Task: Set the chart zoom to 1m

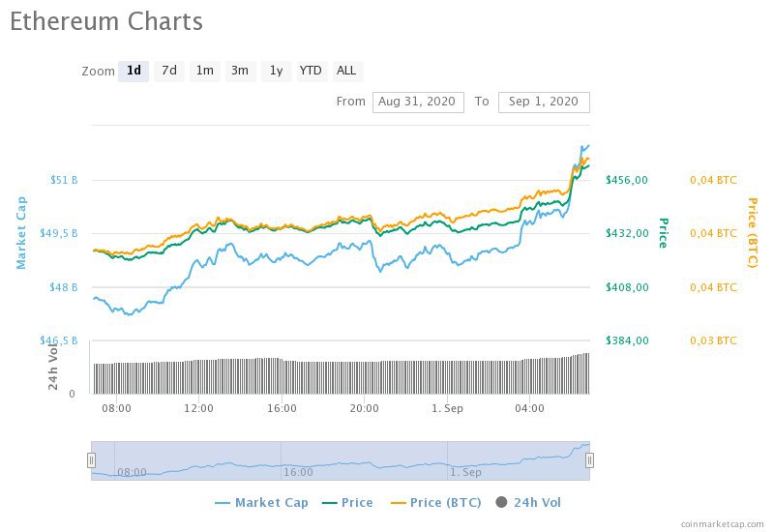Action: [x=204, y=71]
